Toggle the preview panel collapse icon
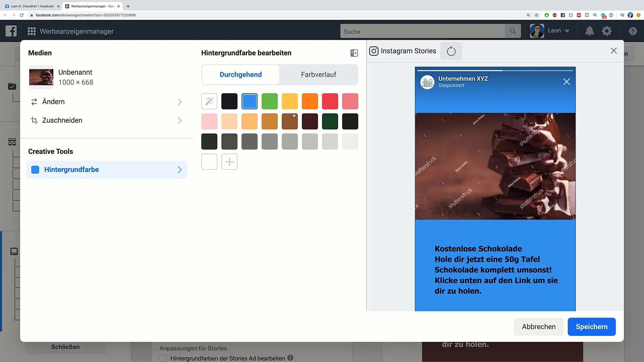644x362 pixels. tap(354, 53)
